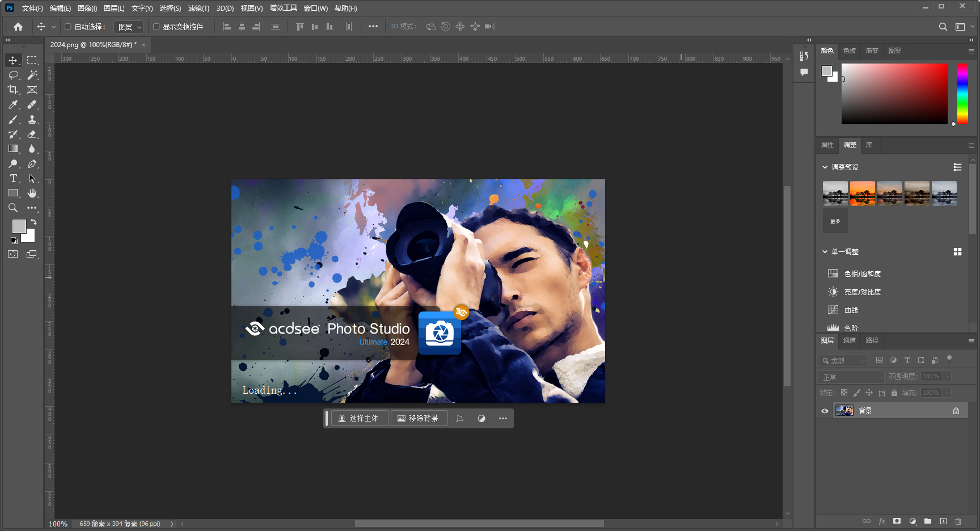
Task: Select the Gradient tool
Action: 13,149
